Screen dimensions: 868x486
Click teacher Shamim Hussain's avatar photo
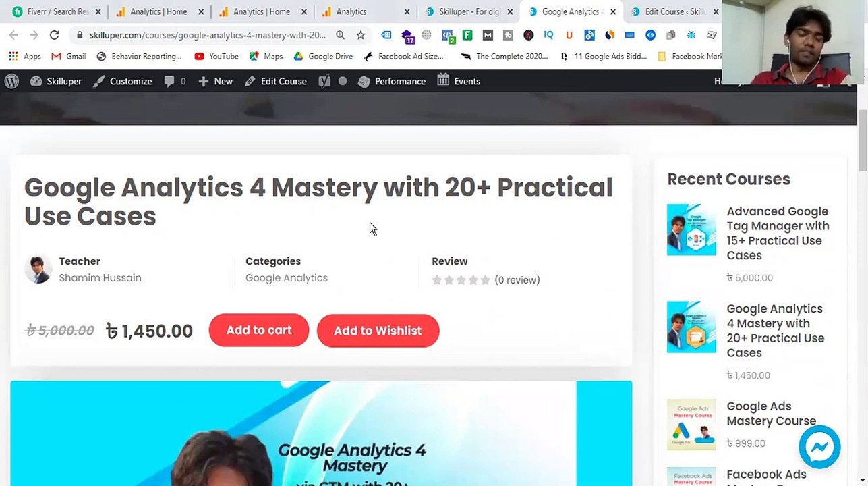coord(38,269)
